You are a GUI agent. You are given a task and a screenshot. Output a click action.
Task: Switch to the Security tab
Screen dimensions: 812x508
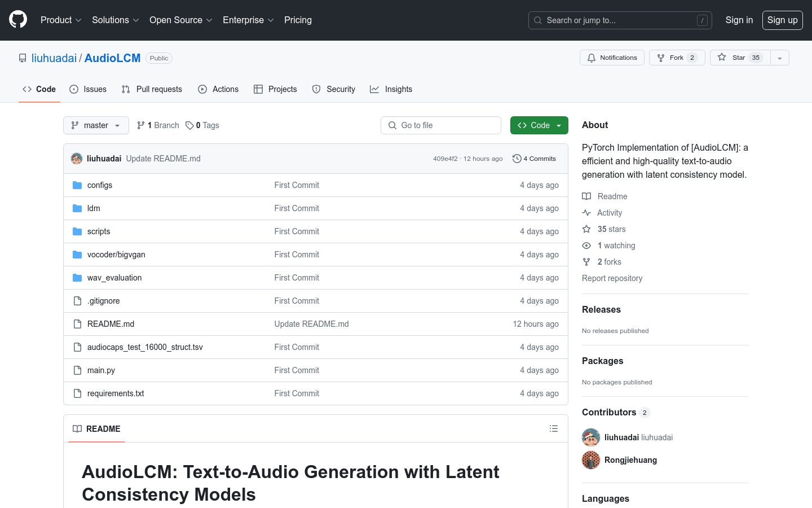334,89
